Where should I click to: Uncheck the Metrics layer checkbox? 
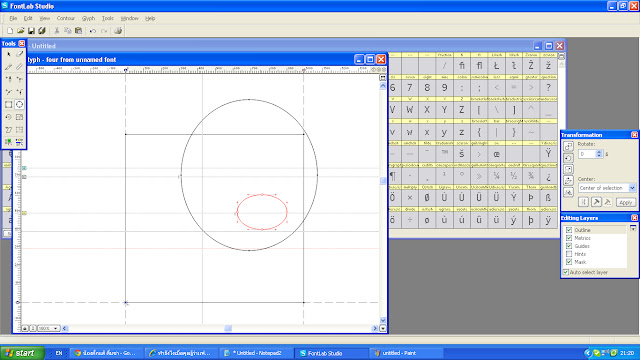coord(569,238)
